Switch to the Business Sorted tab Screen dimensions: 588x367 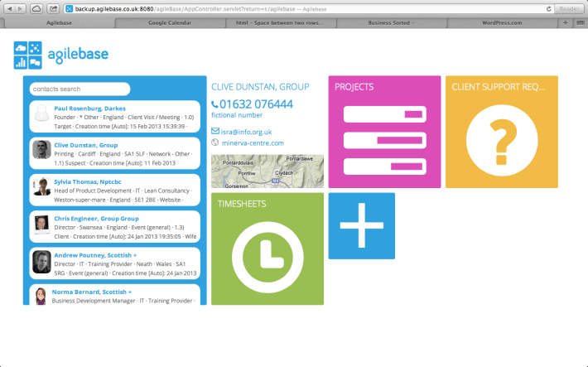391,23
